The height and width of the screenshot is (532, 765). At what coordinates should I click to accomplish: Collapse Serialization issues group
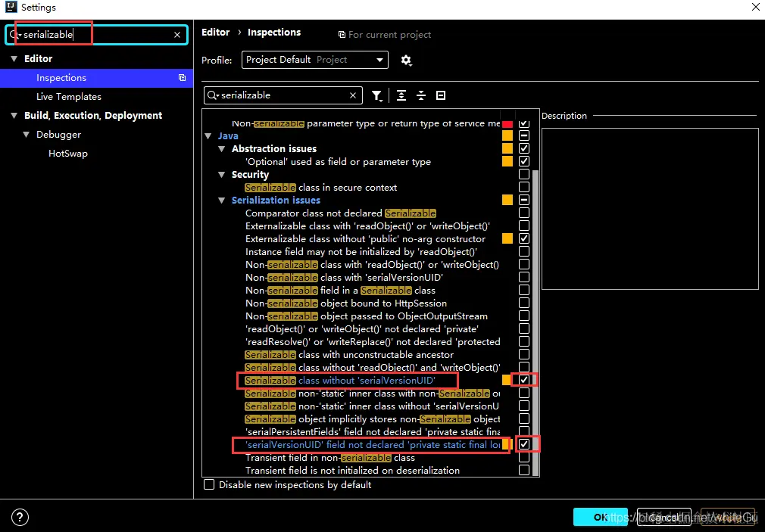pos(221,201)
